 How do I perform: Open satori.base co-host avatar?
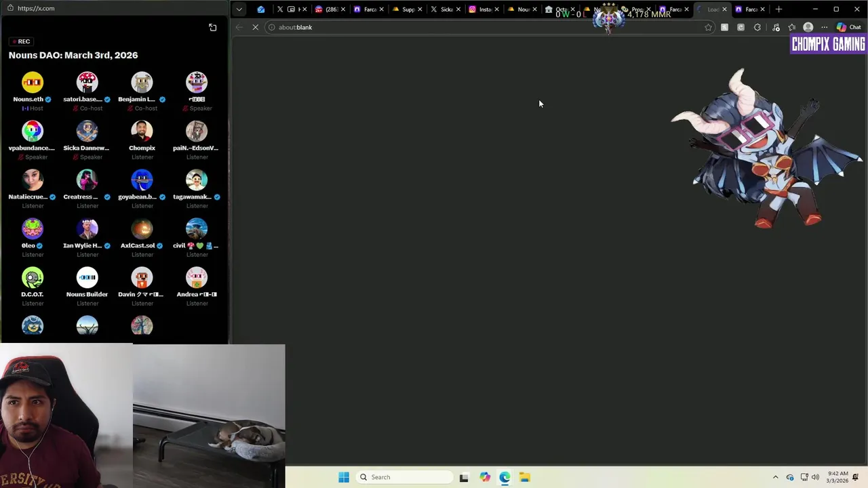coord(87,82)
